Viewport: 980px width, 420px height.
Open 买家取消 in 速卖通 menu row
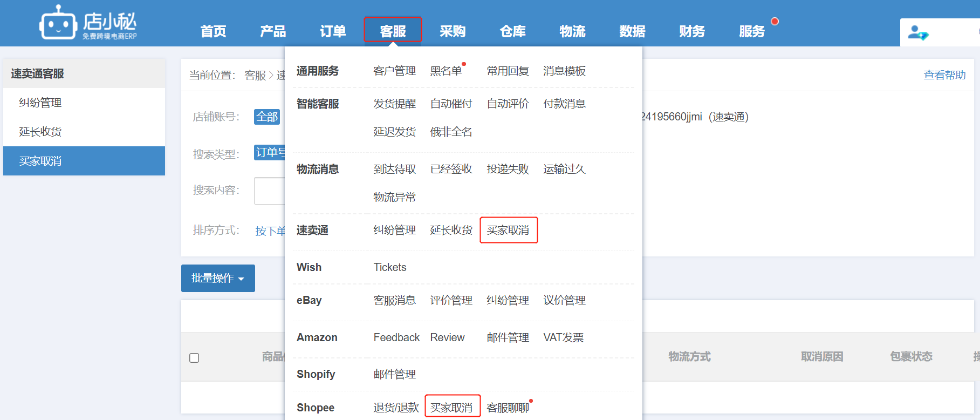click(508, 230)
